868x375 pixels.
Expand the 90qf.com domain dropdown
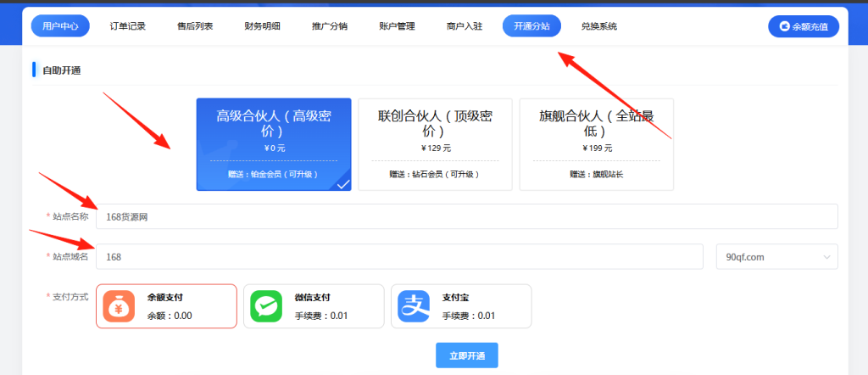pos(776,256)
